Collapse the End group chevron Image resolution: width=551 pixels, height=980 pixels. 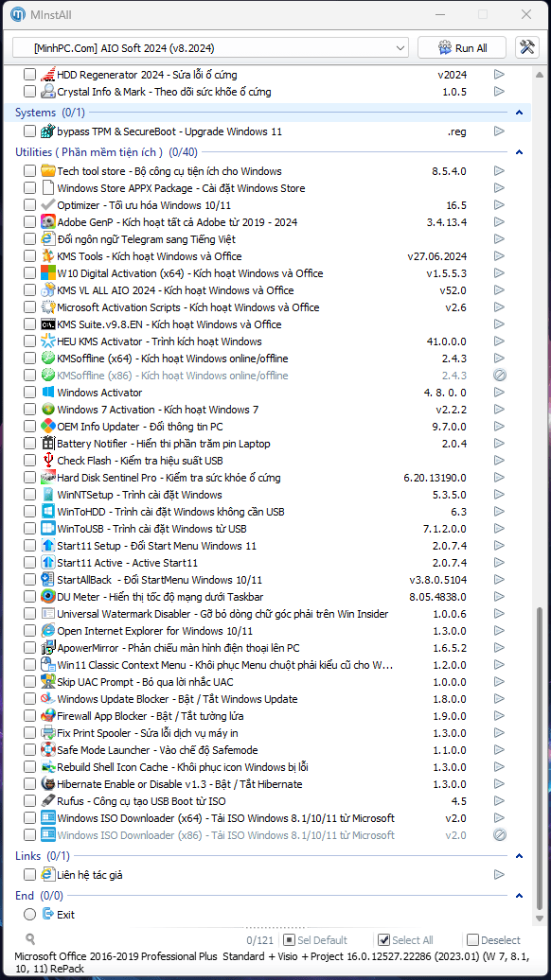click(x=519, y=896)
